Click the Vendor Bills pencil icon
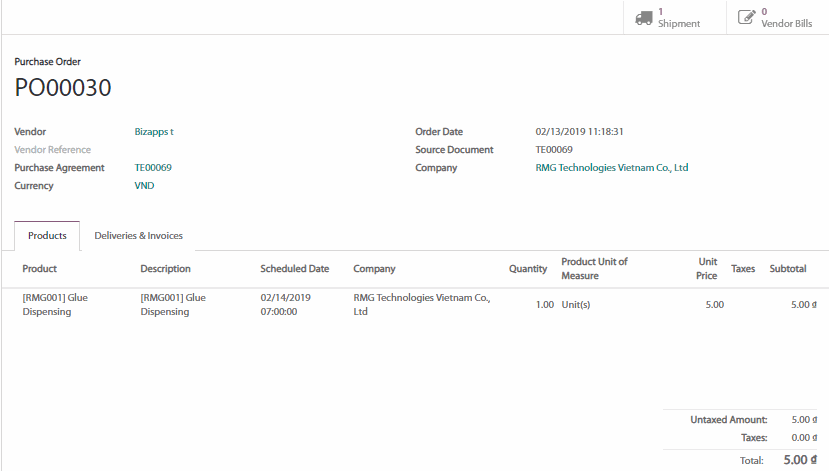The image size is (829, 471). [746, 17]
